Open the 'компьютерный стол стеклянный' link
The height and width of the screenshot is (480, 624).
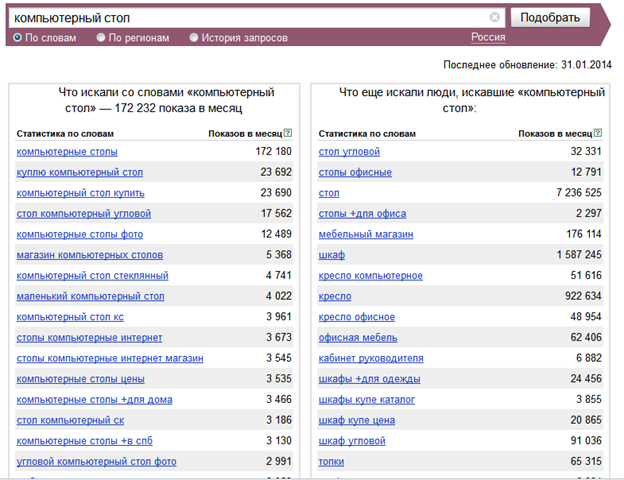pyautogui.click(x=92, y=276)
